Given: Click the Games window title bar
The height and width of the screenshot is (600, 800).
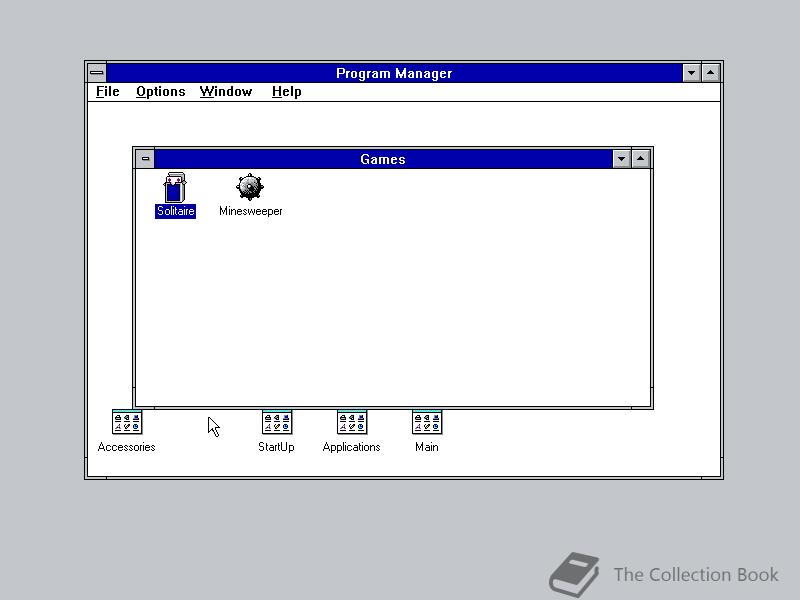Looking at the screenshot, I should pos(383,159).
